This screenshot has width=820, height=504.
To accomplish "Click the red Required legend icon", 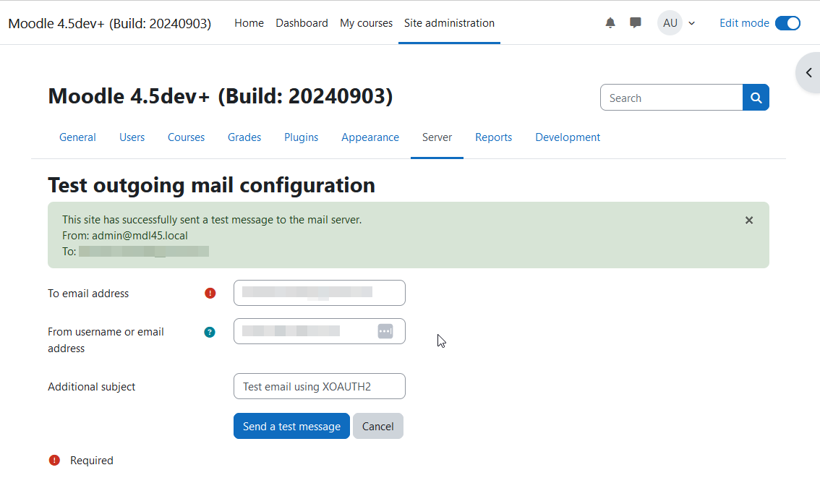I will tap(54, 460).
